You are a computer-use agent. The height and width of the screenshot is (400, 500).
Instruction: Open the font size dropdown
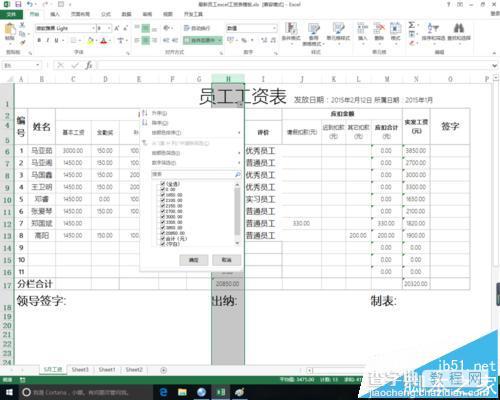tap(109, 28)
